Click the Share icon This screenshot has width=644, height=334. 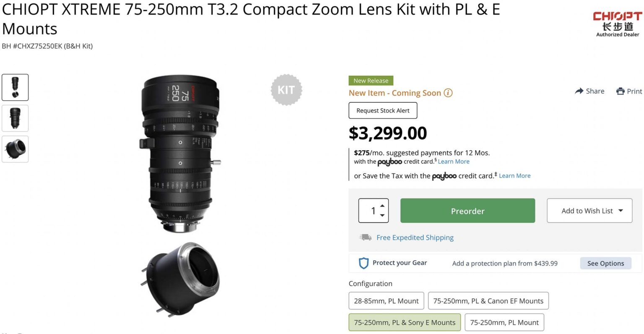point(579,91)
